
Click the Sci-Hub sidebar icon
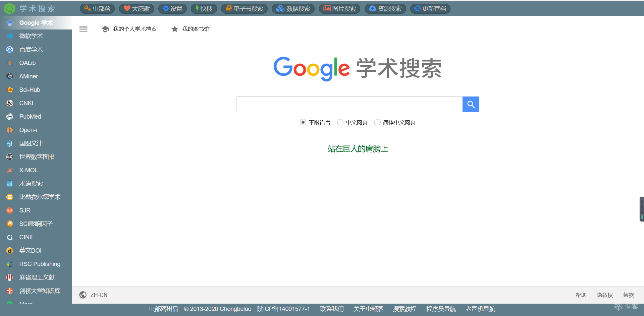tap(10, 90)
